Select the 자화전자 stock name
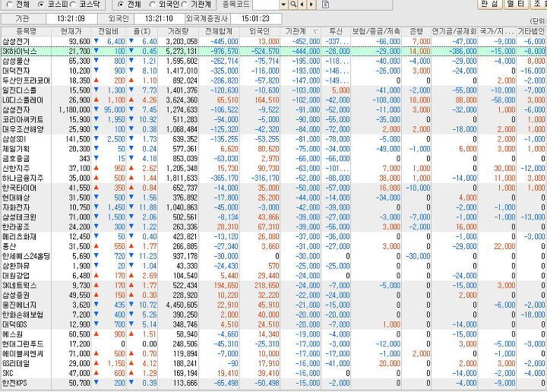The height and width of the screenshot is (392, 547). [x=16, y=207]
